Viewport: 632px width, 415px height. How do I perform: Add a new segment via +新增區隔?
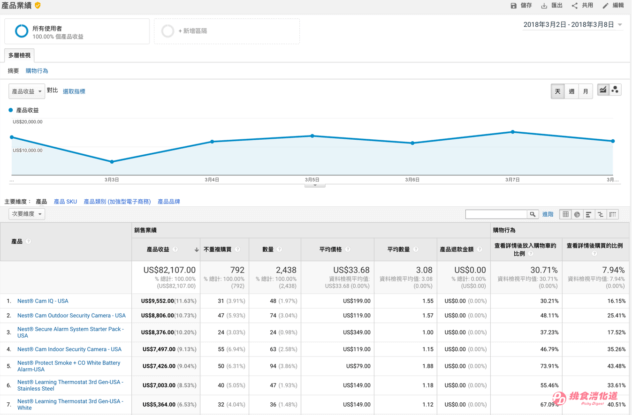[227, 31]
